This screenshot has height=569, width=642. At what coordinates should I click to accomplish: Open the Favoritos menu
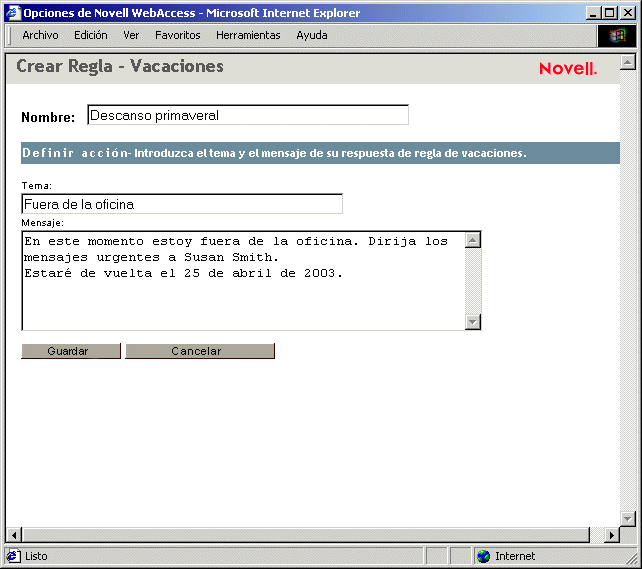(178, 36)
